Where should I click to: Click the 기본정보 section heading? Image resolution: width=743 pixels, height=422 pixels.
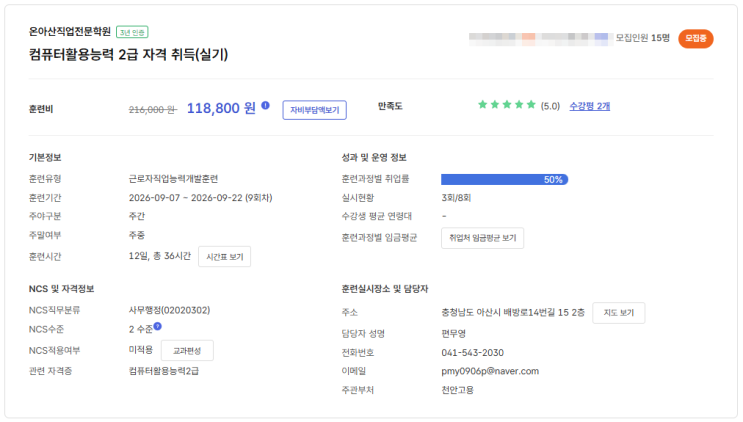[45, 158]
